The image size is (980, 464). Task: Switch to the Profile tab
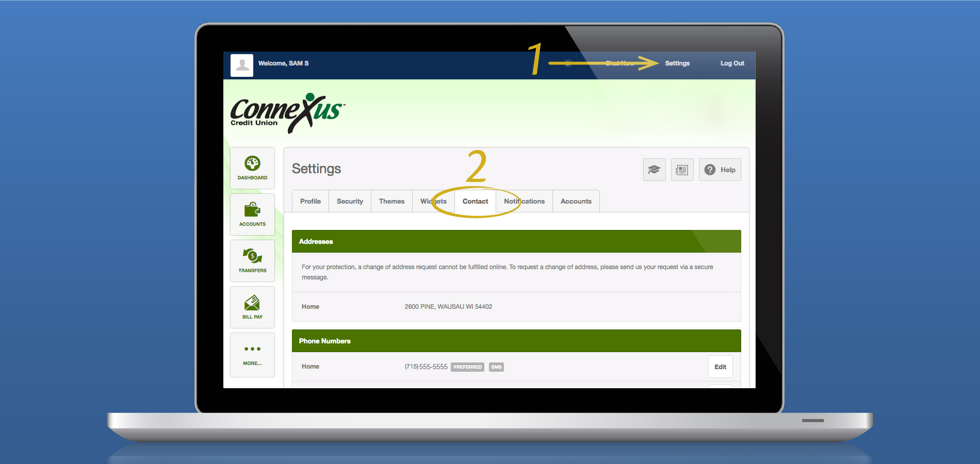point(310,201)
